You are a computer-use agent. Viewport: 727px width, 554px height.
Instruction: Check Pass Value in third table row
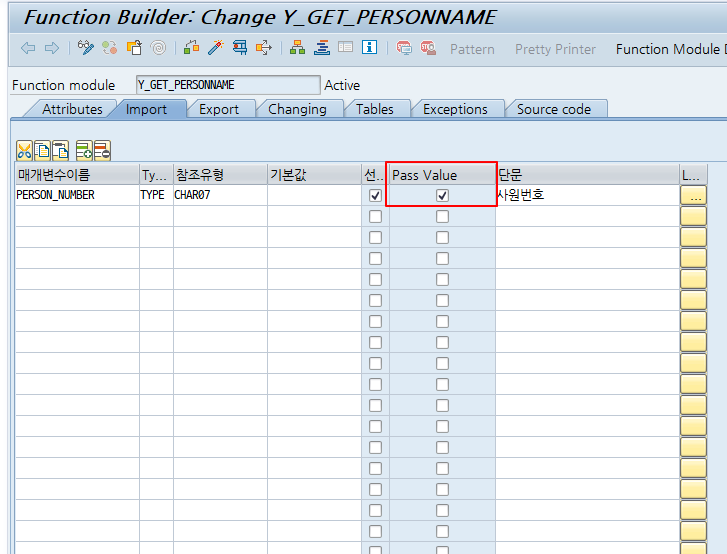pyautogui.click(x=442, y=237)
